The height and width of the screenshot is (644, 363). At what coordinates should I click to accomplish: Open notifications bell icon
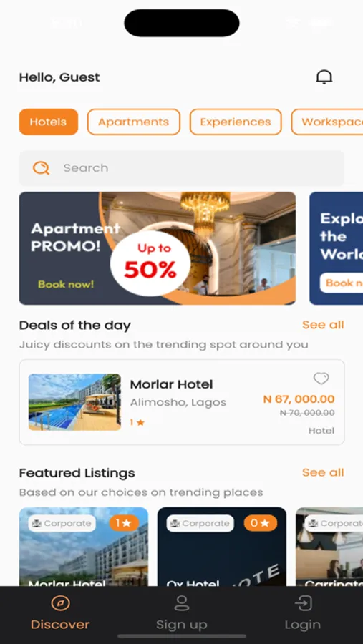point(324,77)
